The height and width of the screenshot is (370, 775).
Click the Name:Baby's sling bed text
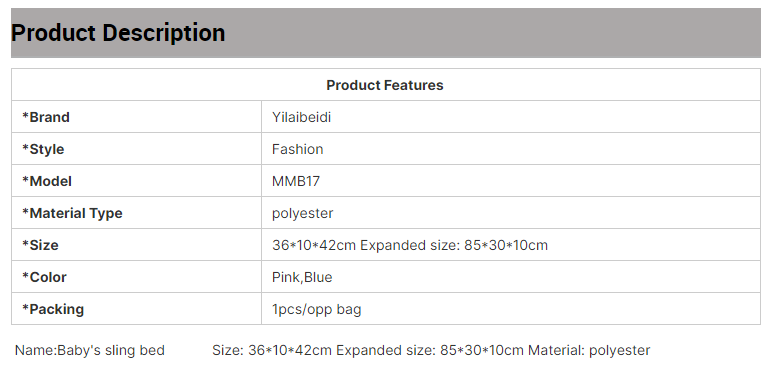tap(89, 350)
